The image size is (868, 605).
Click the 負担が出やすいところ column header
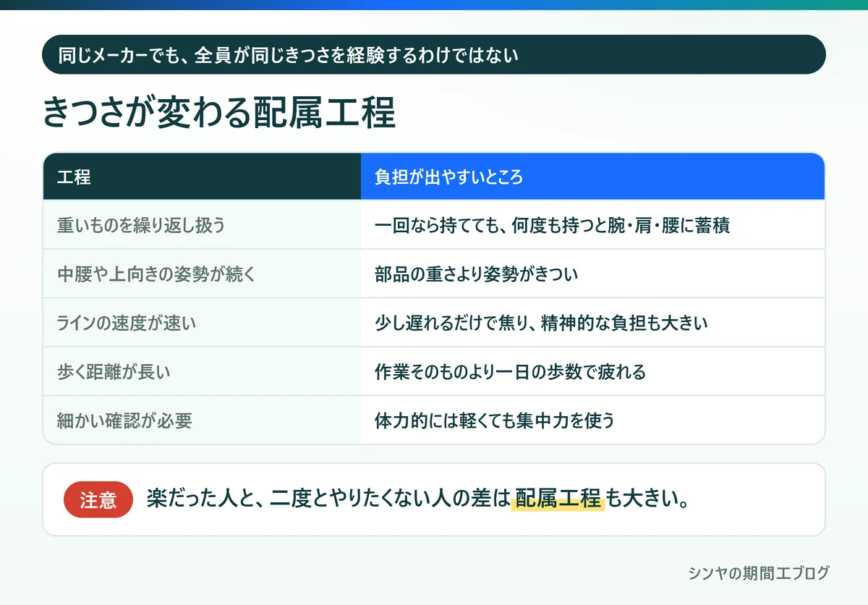click(x=592, y=176)
